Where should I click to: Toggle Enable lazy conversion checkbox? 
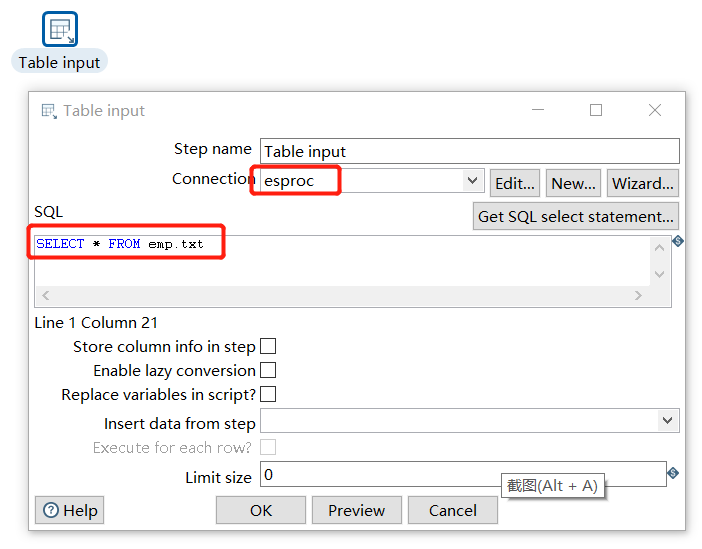pyautogui.click(x=268, y=370)
